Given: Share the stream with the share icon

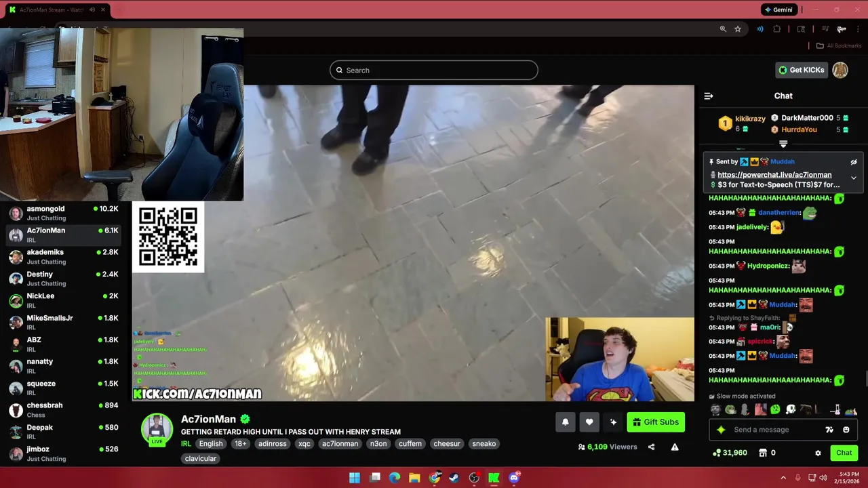Looking at the screenshot, I should (x=651, y=447).
